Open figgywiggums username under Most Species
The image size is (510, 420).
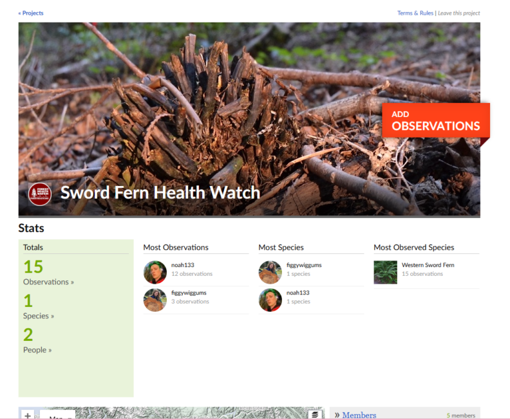click(304, 265)
